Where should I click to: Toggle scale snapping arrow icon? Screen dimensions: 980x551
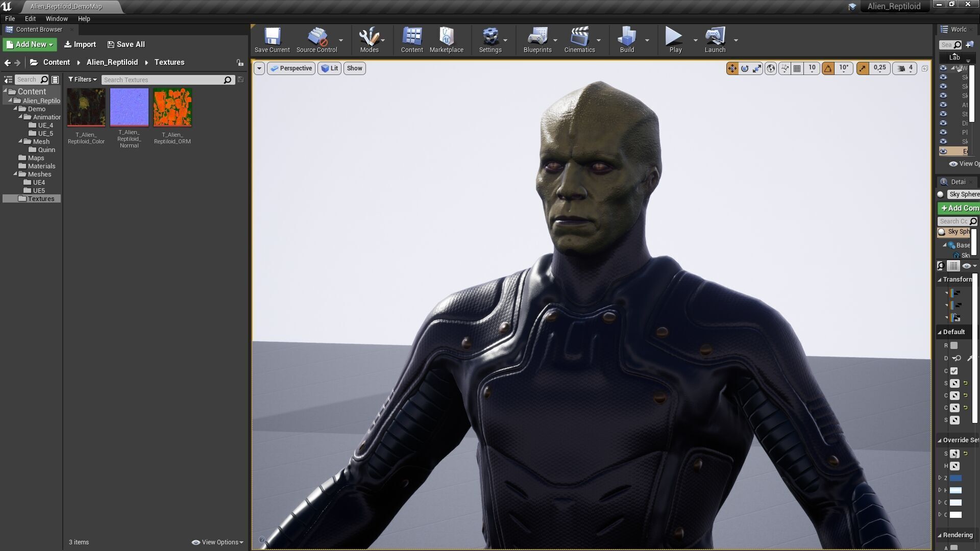coord(863,68)
